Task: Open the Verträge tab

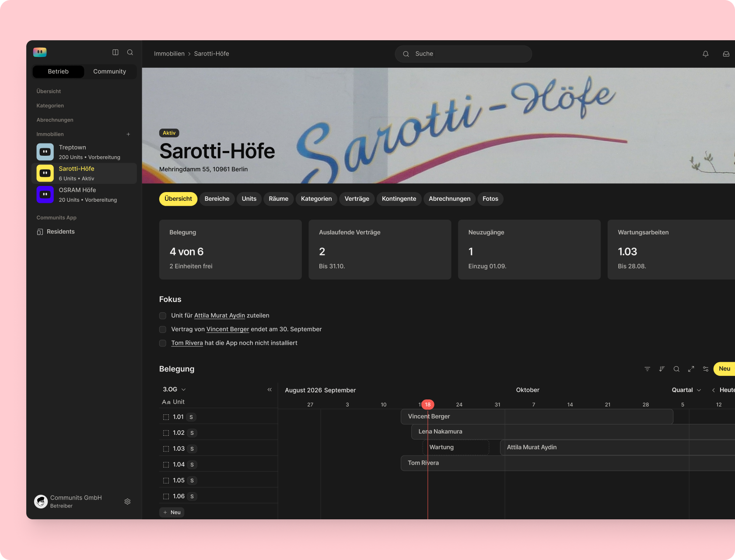Action: tap(357, 199)
